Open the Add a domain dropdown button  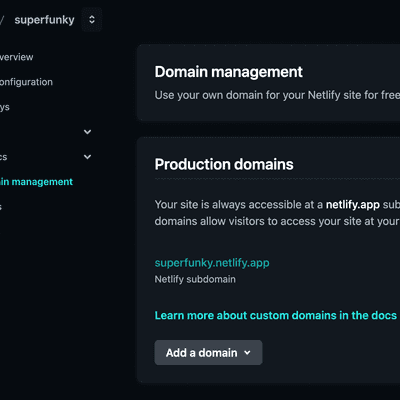coord(208,353)
